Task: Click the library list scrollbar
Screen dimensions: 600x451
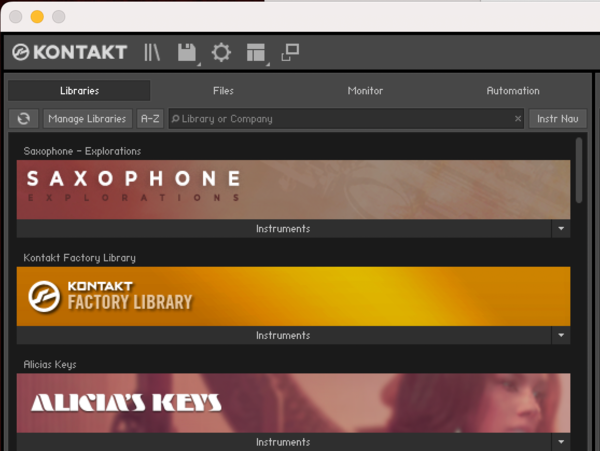Action: pos(579,171)
